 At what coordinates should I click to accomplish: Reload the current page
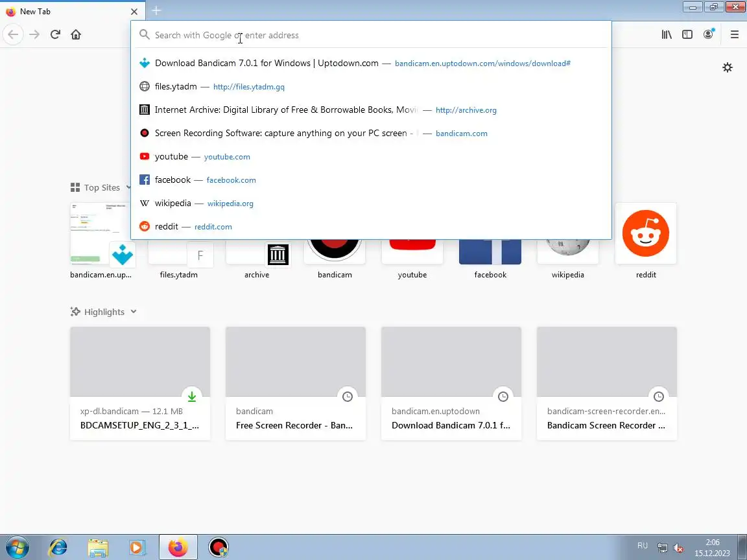click(x=55, y=34)
